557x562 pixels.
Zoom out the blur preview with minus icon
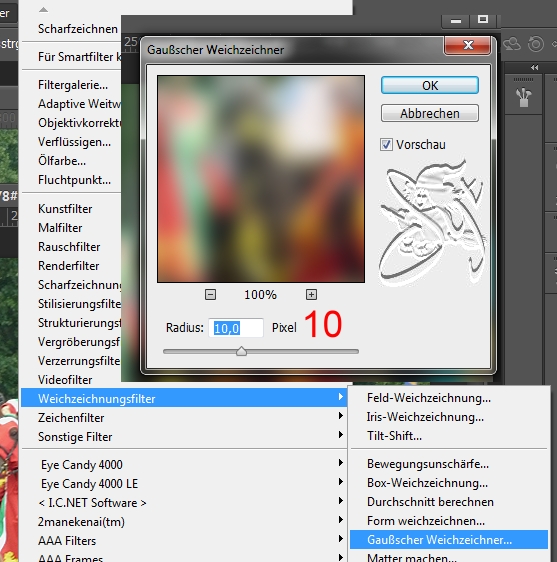210,295
